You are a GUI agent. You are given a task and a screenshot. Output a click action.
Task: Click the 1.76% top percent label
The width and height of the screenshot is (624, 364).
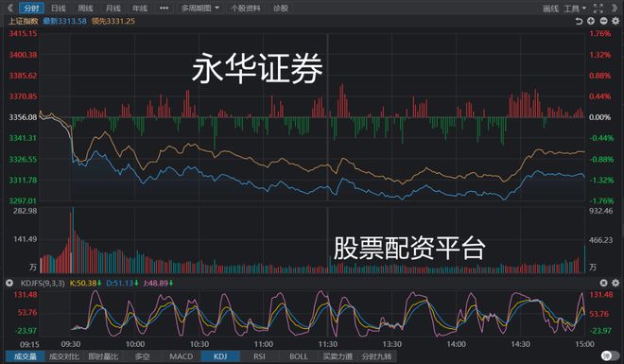600,33
